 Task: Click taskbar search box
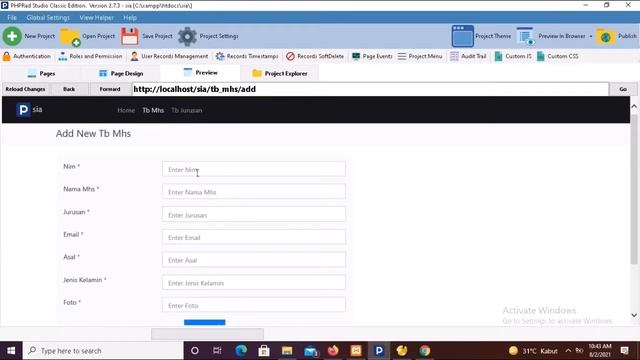[103, 351]
